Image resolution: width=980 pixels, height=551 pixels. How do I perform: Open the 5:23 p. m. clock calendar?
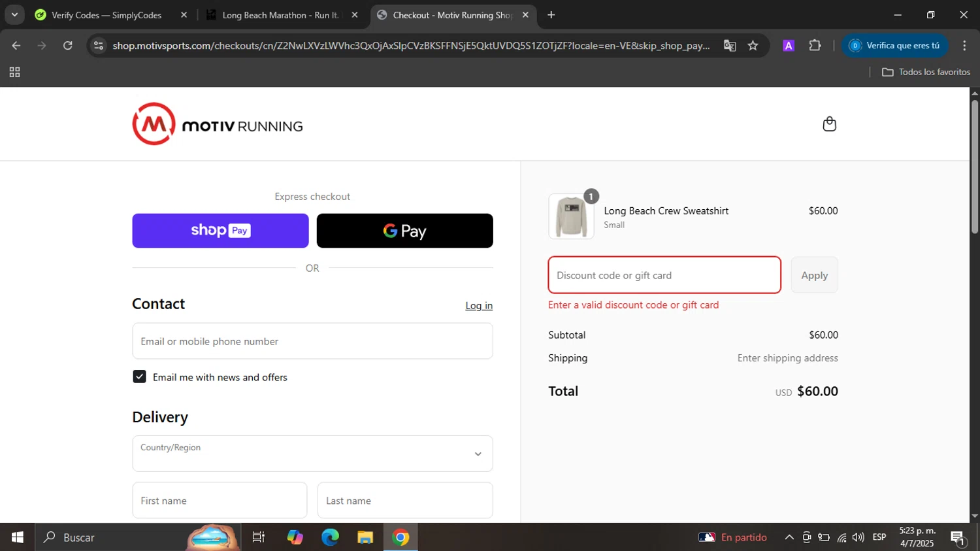point(917,537)
